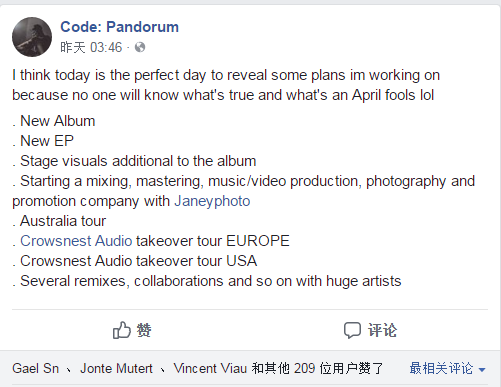
Task: Click the thumbs-up like icon
Action: point(121,330)
